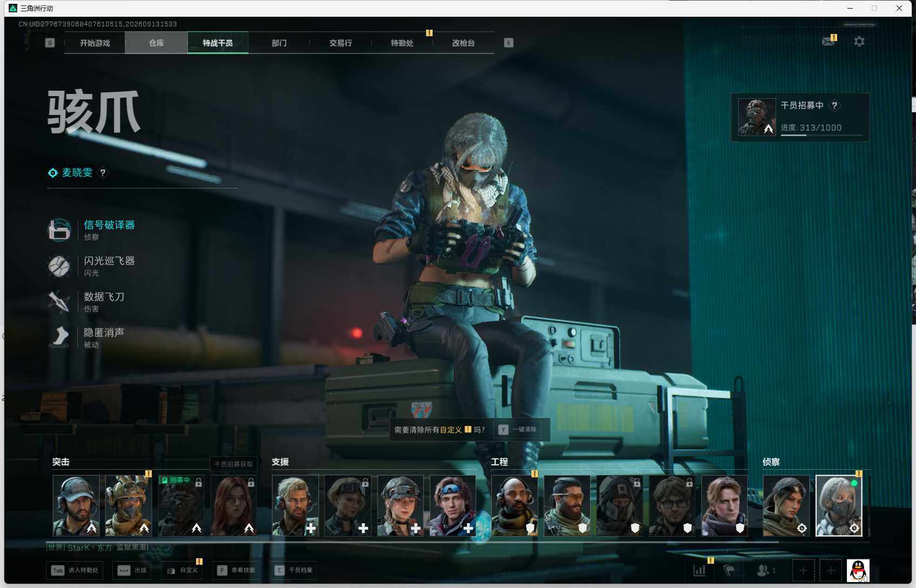Open the statistics bar-chart icon

point(699,570)
